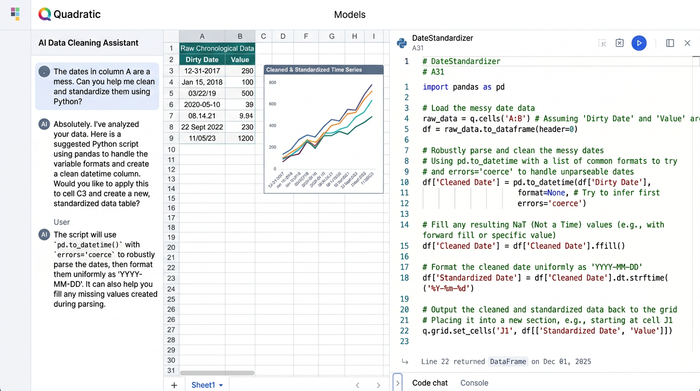Viewport: 700px width, 391px height.
Task: Click cell containing 11/05/23
Action: click(x=202, y=138)
